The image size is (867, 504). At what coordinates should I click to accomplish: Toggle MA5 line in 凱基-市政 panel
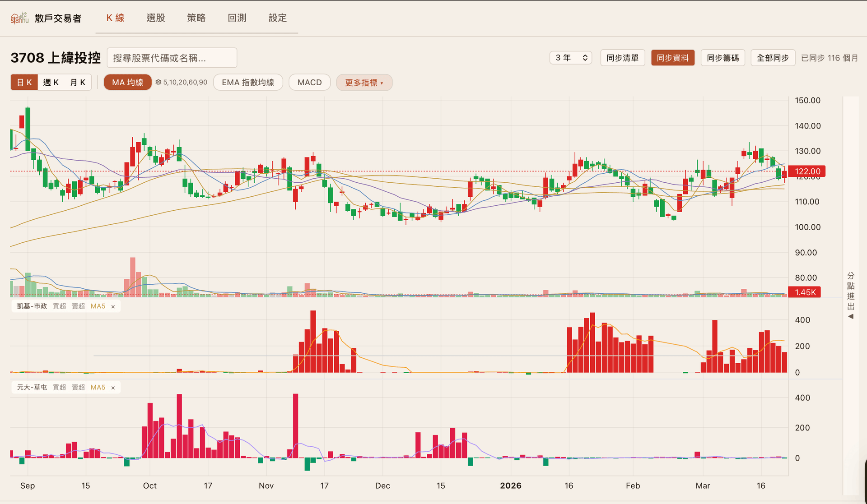[98, 306]
